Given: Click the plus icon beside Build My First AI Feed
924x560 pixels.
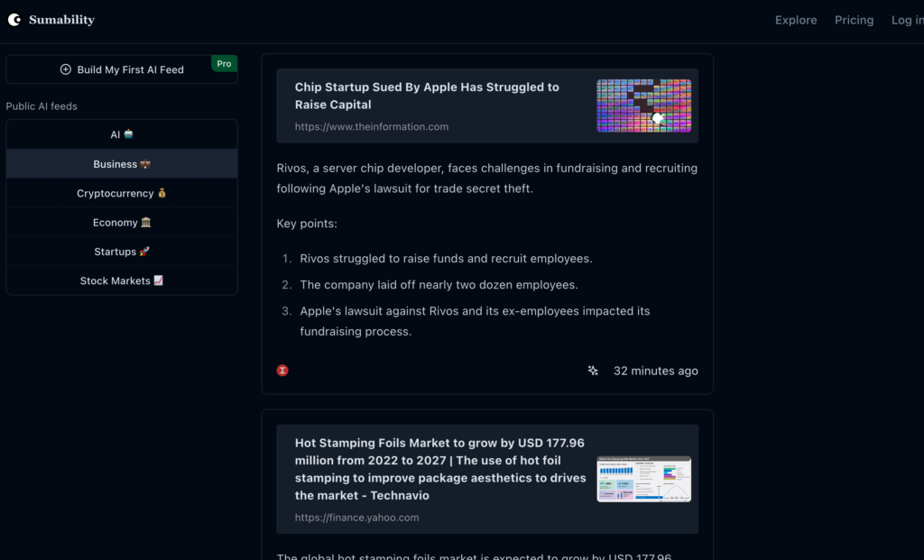Looking at the screenshot, I should coord(65,69).
